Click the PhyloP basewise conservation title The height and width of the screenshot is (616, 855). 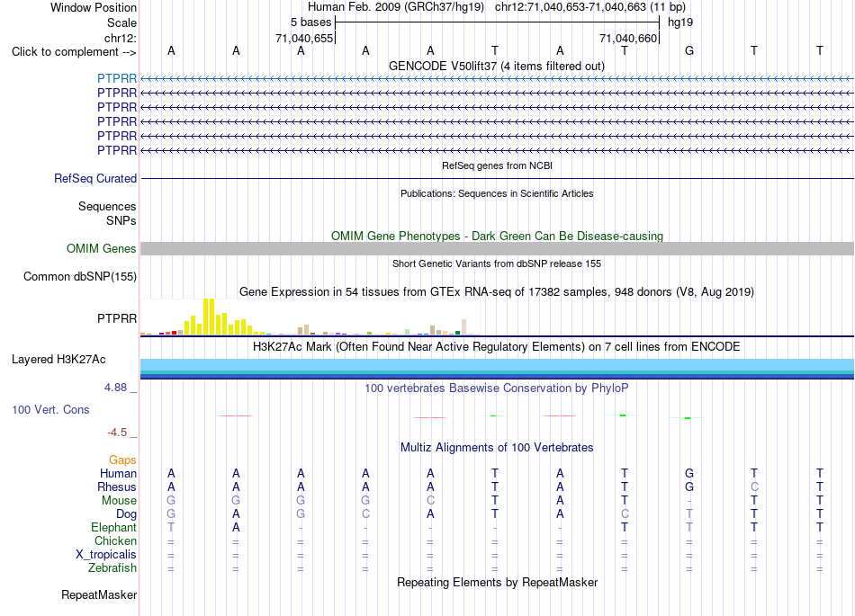pos(497,388)
